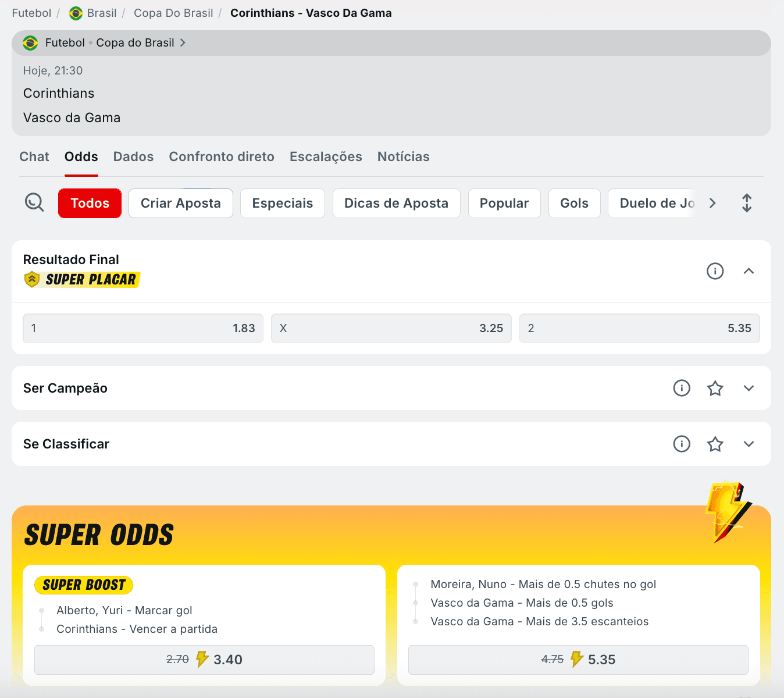Click the Brazil flag in breadcrumb
The height and width of the screenshot is (698, 784).
76,13
